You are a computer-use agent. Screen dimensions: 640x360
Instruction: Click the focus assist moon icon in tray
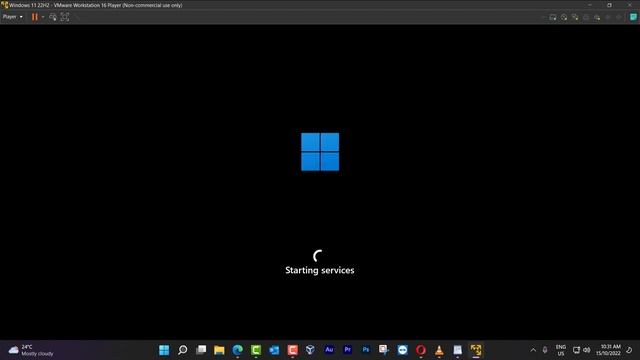click(629, 350)
